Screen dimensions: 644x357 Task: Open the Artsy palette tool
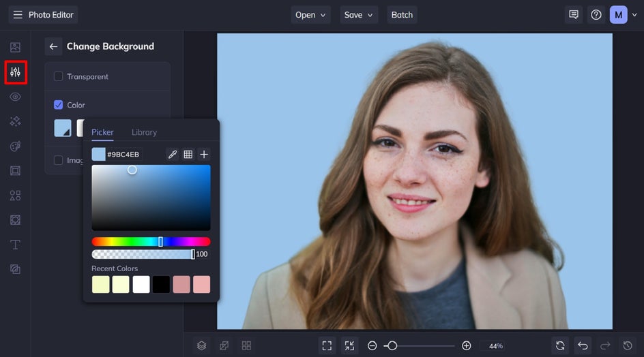click(15, 146)
